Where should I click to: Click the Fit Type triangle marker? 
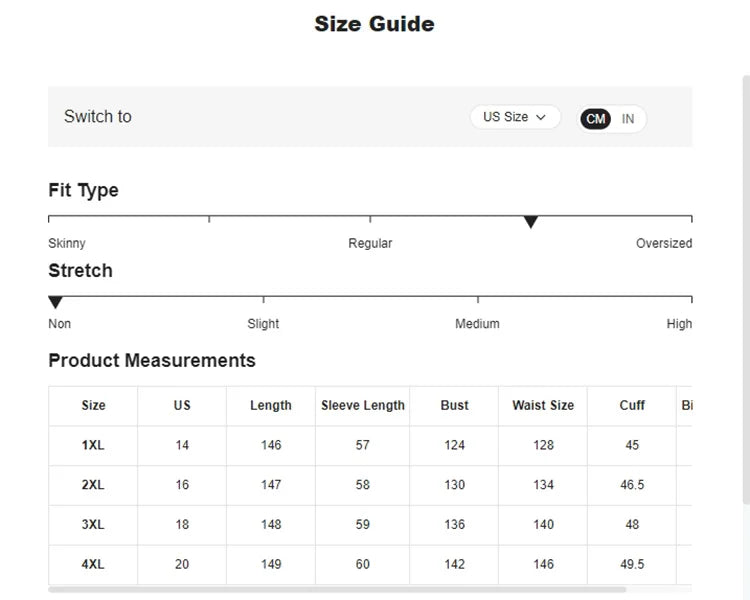click(x=531, y=222)
